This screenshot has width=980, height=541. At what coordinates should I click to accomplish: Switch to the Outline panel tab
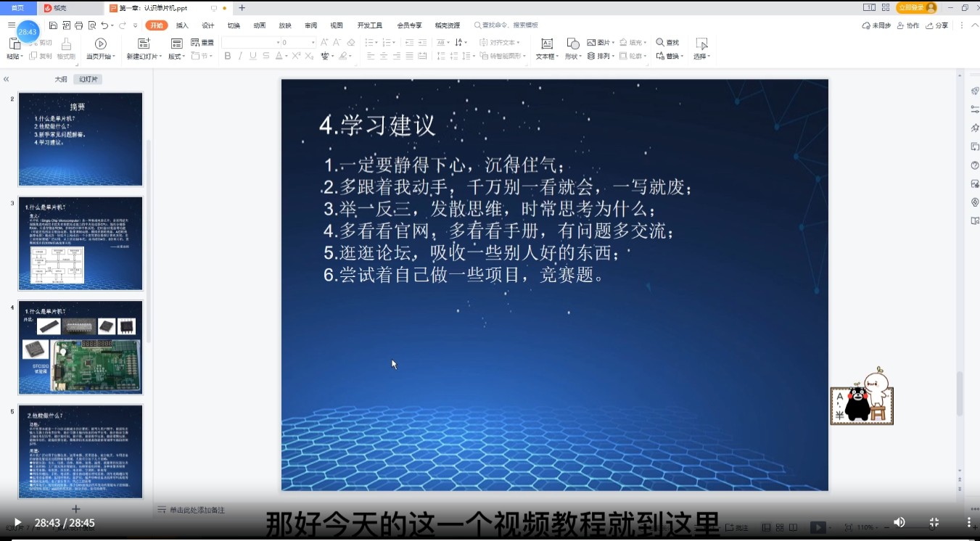point(61,79)
